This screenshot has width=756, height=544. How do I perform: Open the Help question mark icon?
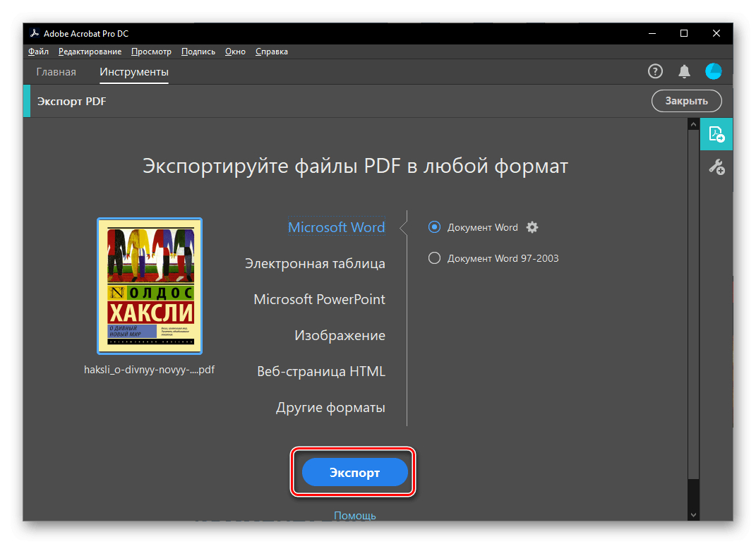(x=655, y=71)
